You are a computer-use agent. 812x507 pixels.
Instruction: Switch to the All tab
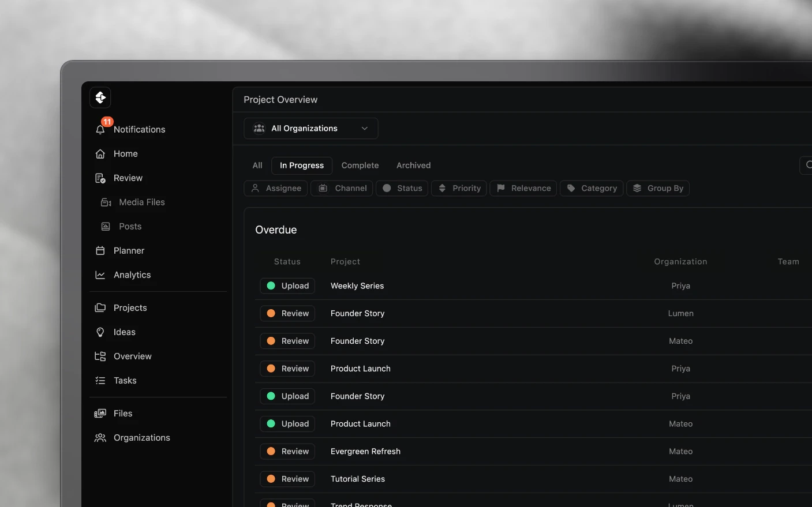257,166
